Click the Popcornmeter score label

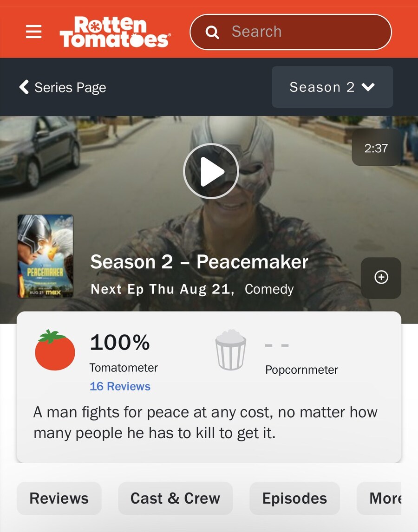pos(301,370)
